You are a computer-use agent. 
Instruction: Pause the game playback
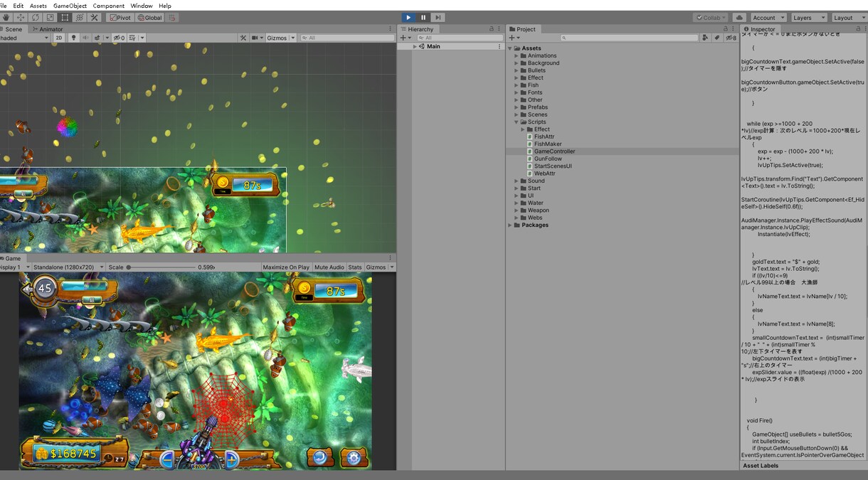tap(423, 17)
